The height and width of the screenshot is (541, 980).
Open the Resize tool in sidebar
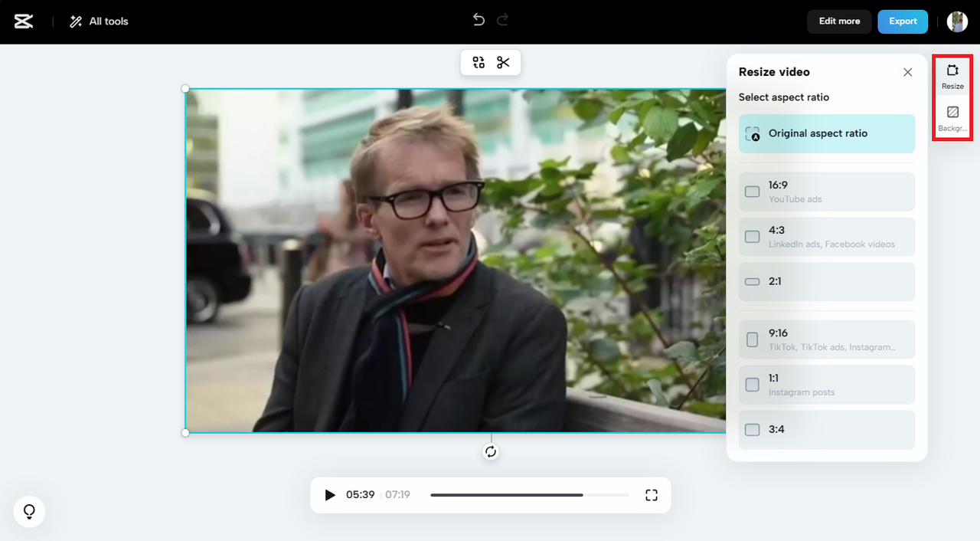click(952, 77)
